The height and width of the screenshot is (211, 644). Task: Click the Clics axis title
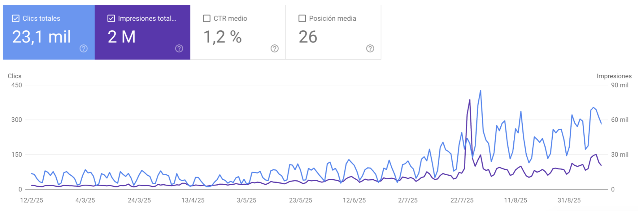coord(15,76)
